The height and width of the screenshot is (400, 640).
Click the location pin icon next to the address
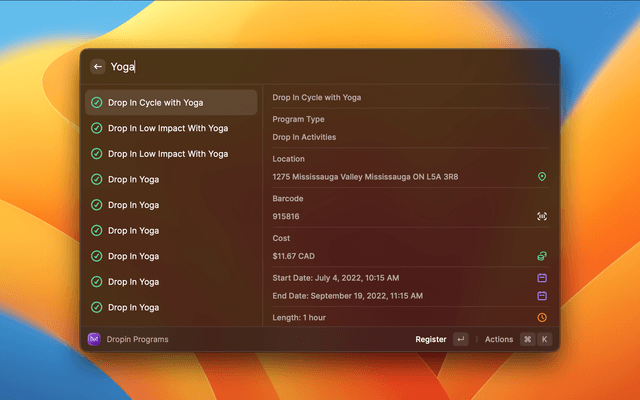[542, 177]
